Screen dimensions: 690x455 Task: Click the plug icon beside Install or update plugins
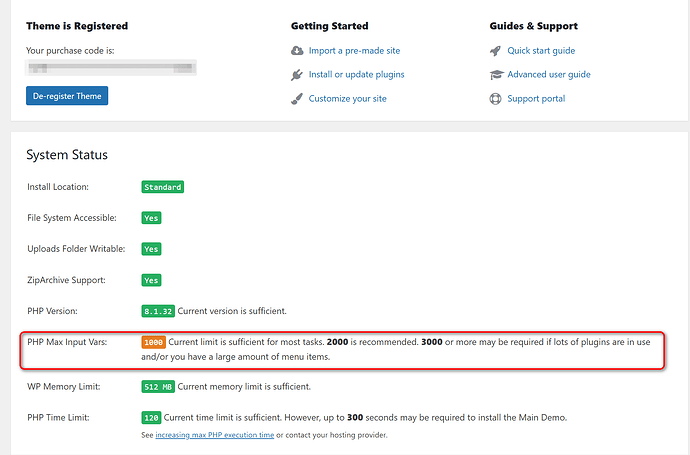(297, 75)
